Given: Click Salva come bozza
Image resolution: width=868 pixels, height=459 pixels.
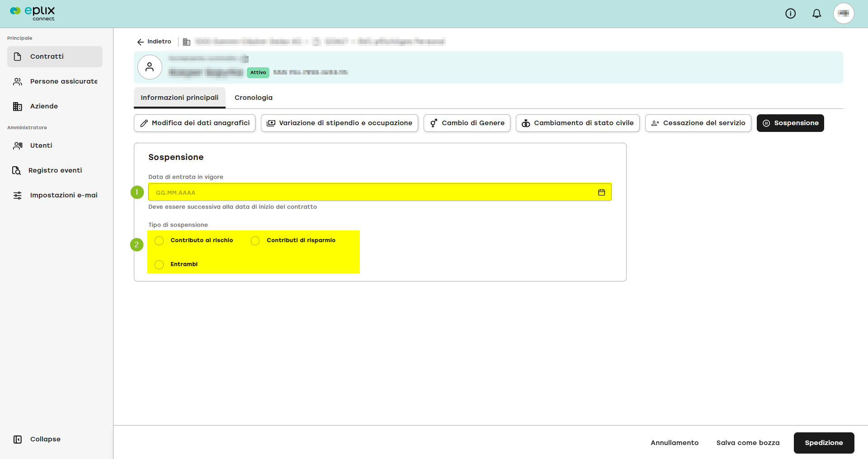Looking at the screenshot, I should pos(748,443).
